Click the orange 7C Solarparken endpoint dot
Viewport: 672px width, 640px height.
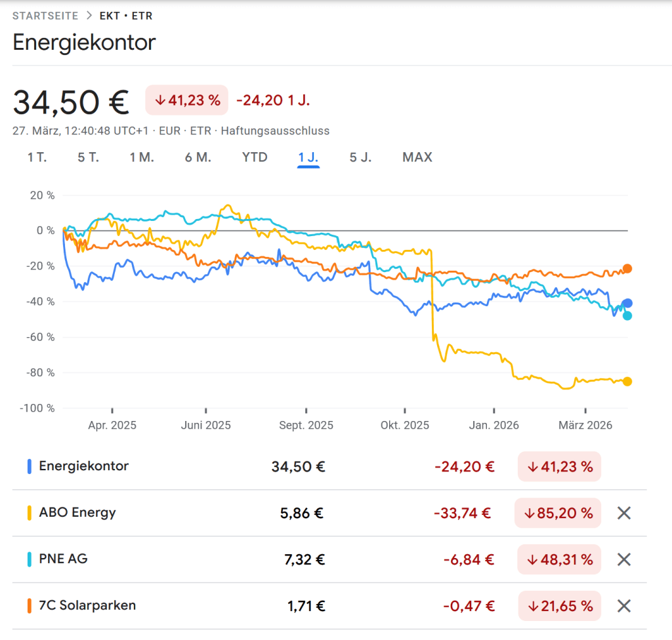tap(627, 268)
